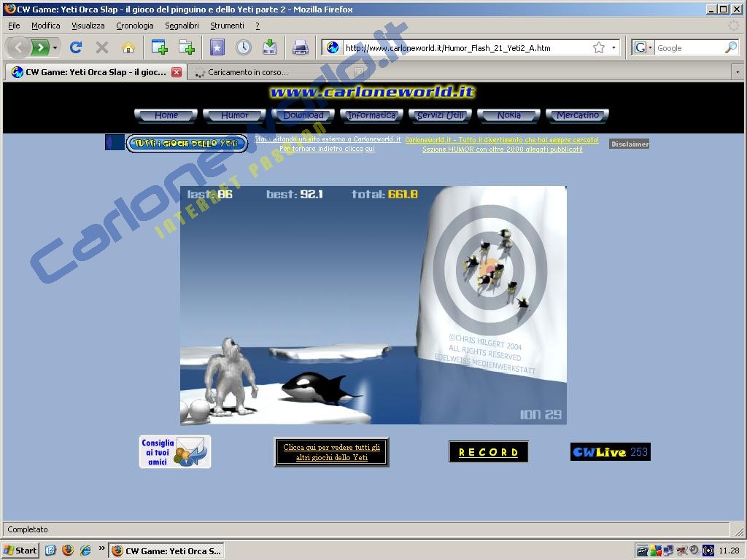Open the Modifica menu
The width and height of the screenshot is (747, 560).
click(46, 26)
